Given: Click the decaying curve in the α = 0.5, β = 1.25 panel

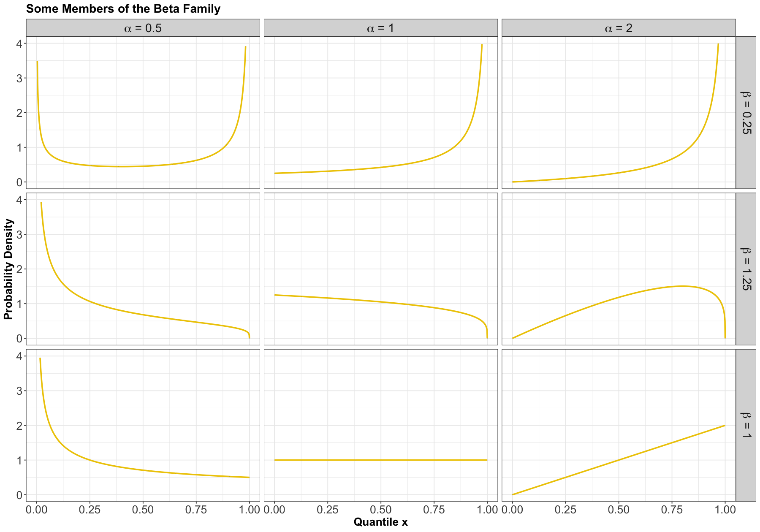Looking at the screenshot, I should pyautogui.click(x=143, y=315).
